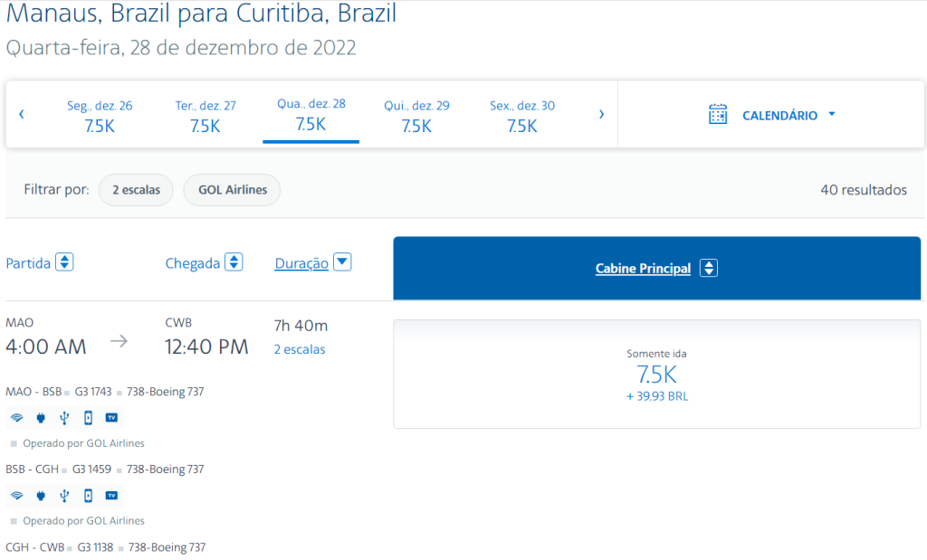
Task: Select the Seg., dez. 26 date tab
Action: (x=100, y=116)
